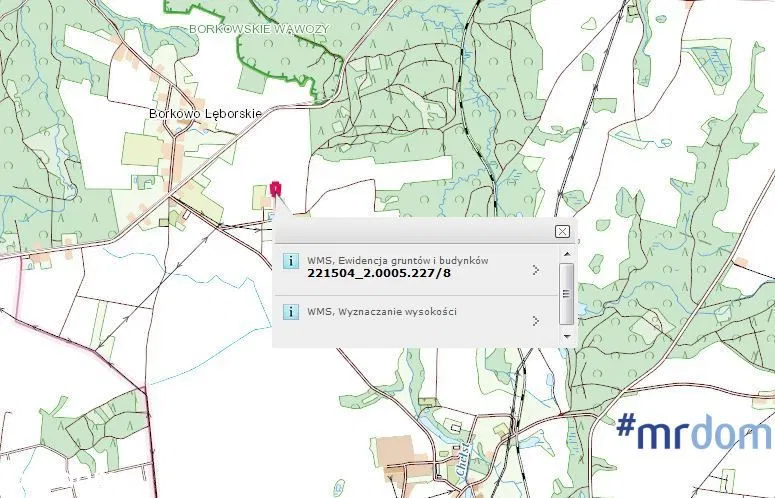Expand Ewidencja gruntów i budynków details arrow
The width and height of the screenshot is (775, 498).
coord(537,269)
